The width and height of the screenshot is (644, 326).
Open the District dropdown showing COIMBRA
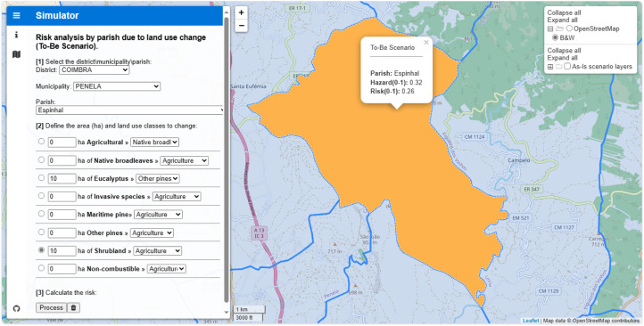tap(94, 70)
